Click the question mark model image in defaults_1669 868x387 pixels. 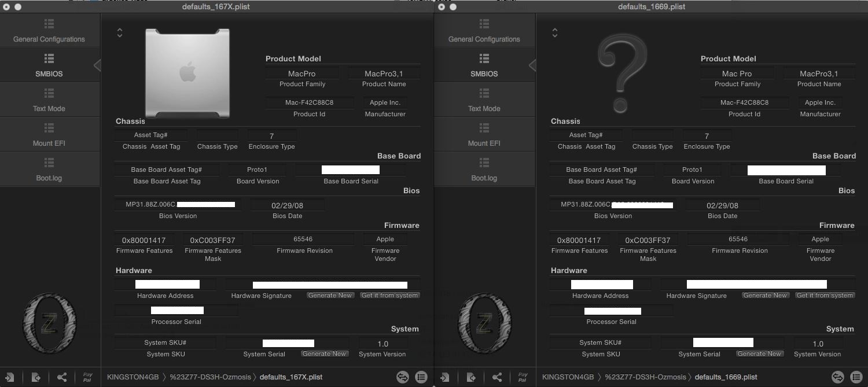coord(622,73)
